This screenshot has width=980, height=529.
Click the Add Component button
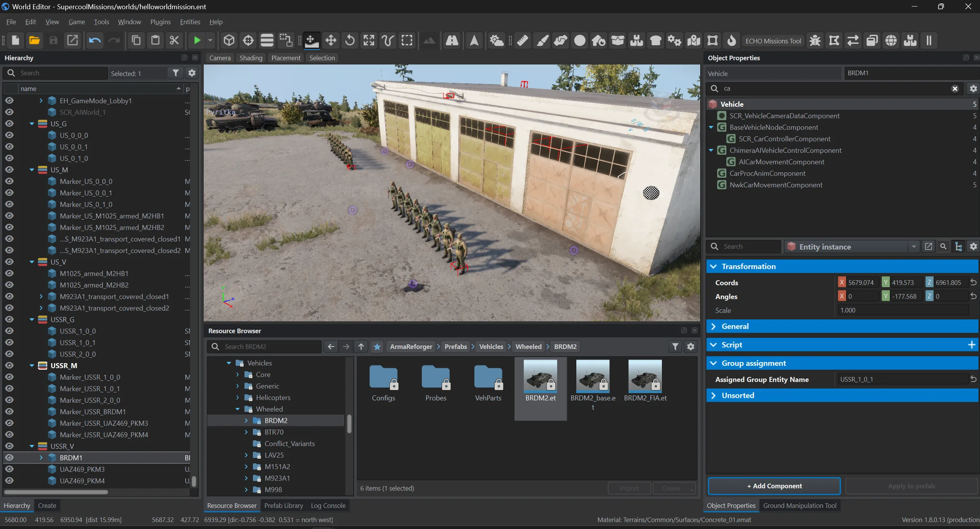[x=774, y=486]
